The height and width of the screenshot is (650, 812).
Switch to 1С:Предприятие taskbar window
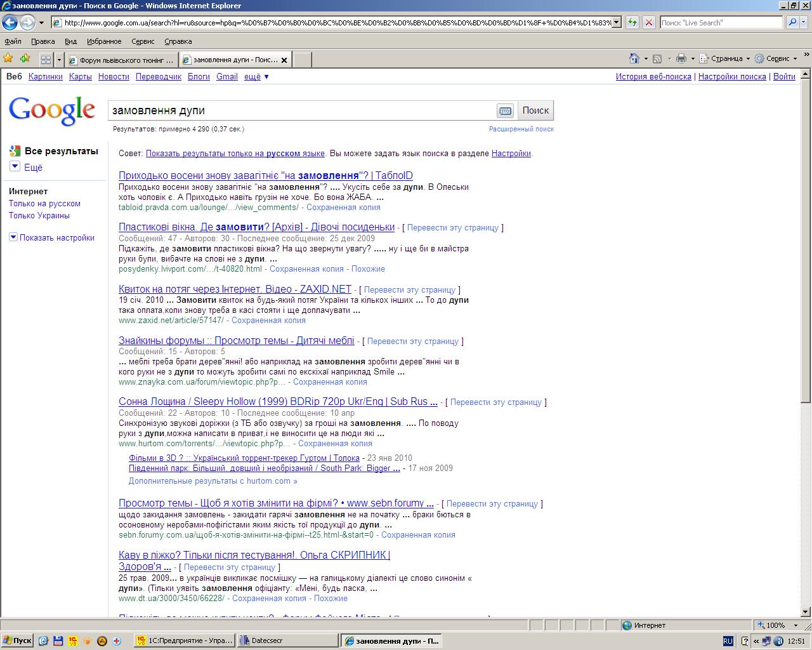tap(185, 640)
